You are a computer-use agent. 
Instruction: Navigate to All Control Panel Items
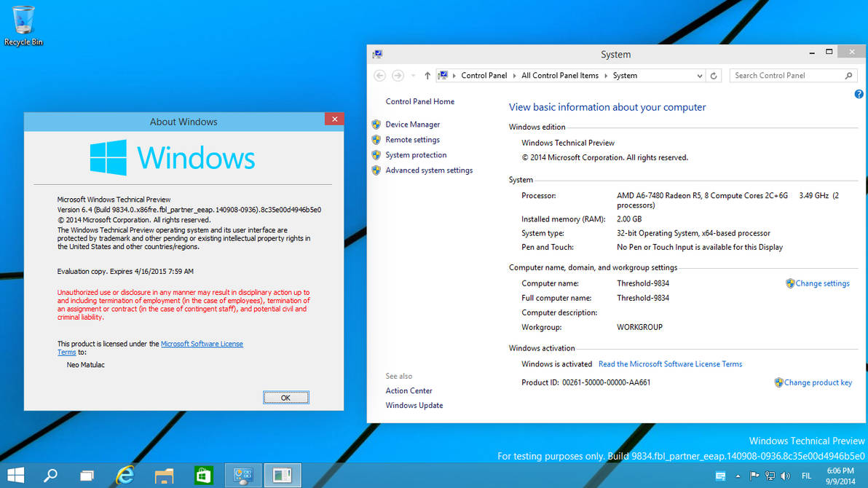[560, 75]
